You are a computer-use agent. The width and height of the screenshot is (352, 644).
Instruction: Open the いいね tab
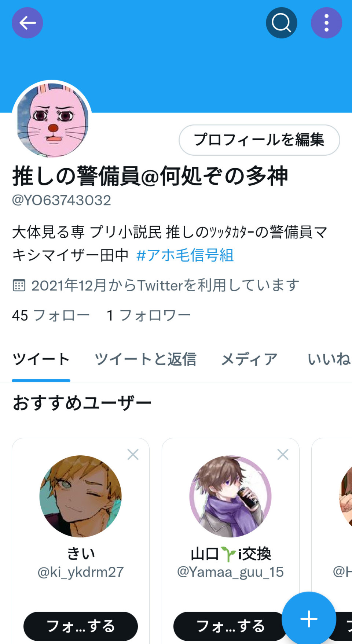329,359
